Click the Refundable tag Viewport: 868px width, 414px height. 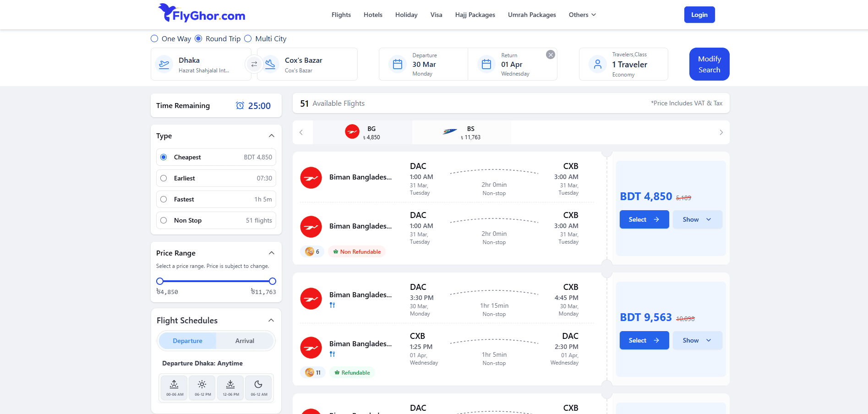(352, 372)
